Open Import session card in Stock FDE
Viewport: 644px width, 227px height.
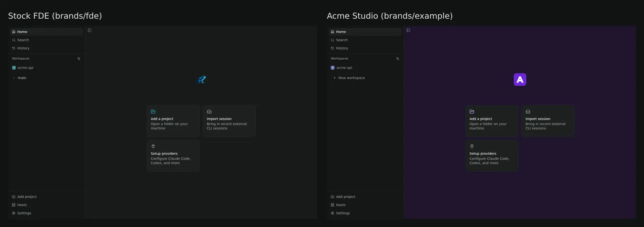229,121
